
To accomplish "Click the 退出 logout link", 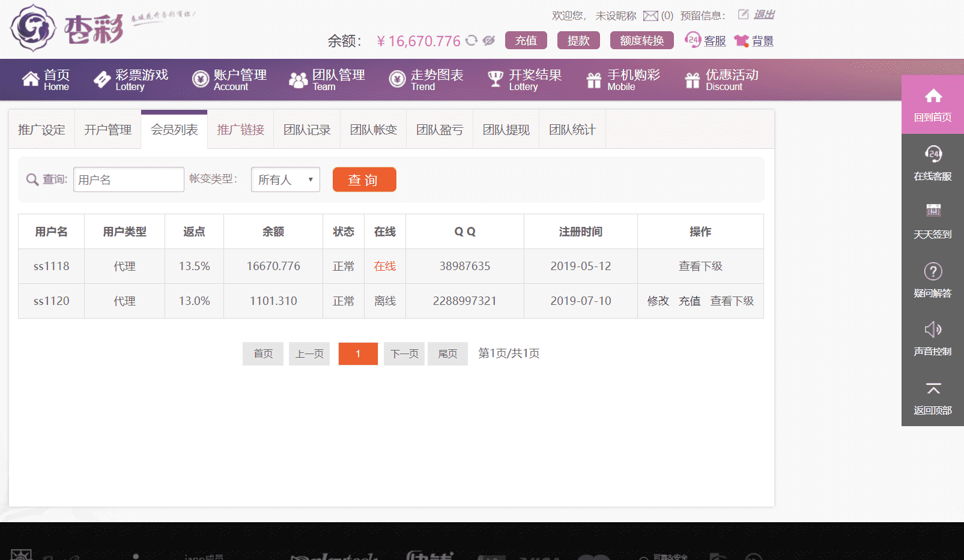I will tap(764, 14).
